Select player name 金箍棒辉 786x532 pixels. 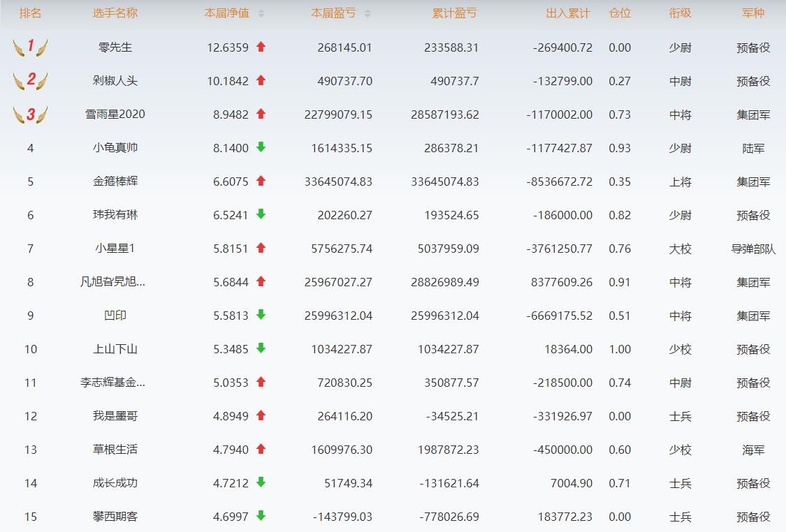click(115, 182)
